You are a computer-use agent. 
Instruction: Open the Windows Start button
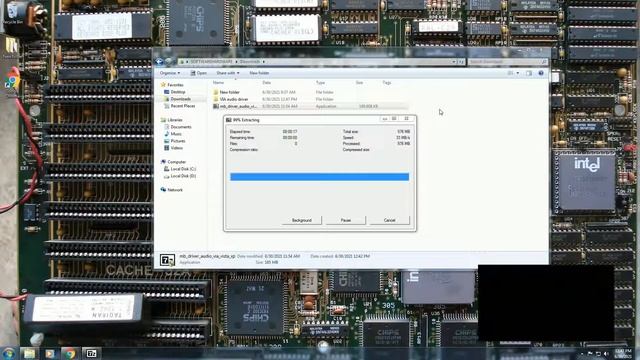(9, 353)
